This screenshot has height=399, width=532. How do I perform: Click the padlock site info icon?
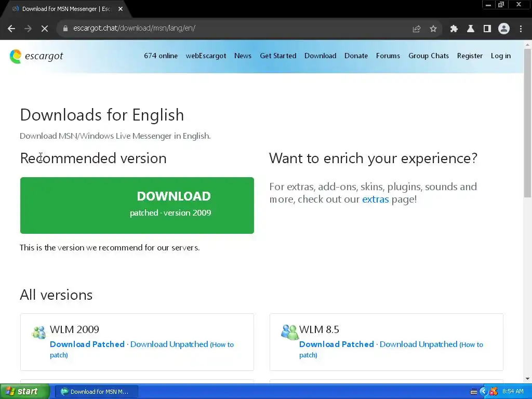pos(65,29)
